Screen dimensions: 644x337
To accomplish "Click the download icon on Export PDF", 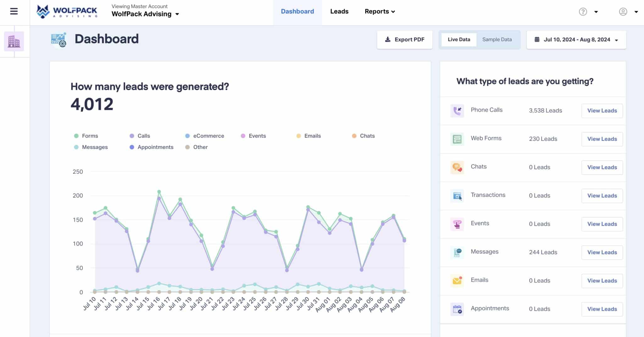I will click(x=388, y=40).
